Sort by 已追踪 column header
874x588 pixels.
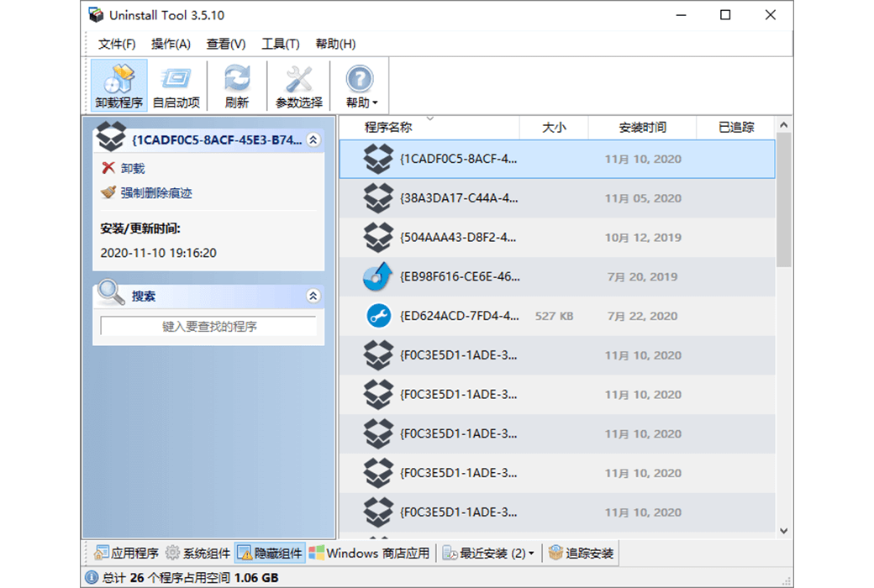736,128
